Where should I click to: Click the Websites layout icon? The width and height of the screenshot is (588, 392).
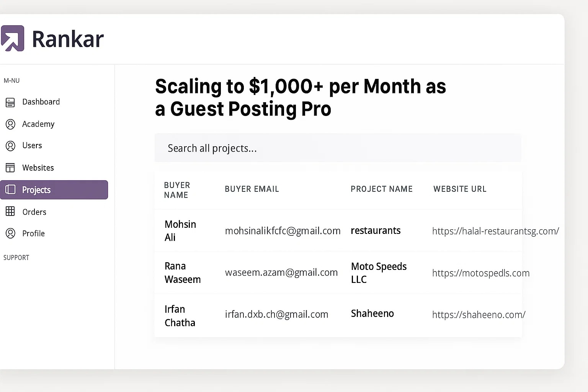10,168
